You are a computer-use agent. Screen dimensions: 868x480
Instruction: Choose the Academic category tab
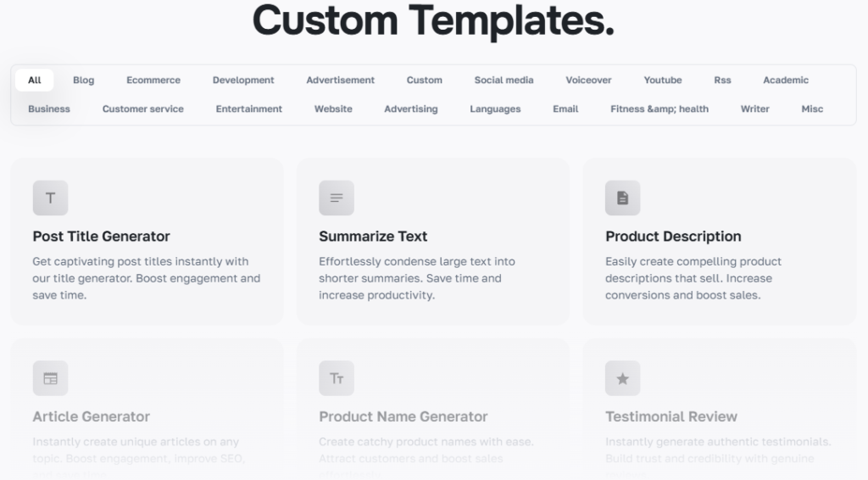[785, 81]
